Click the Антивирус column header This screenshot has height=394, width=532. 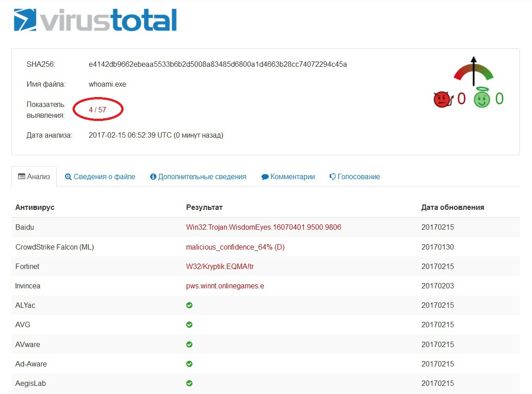pos(35,207)
